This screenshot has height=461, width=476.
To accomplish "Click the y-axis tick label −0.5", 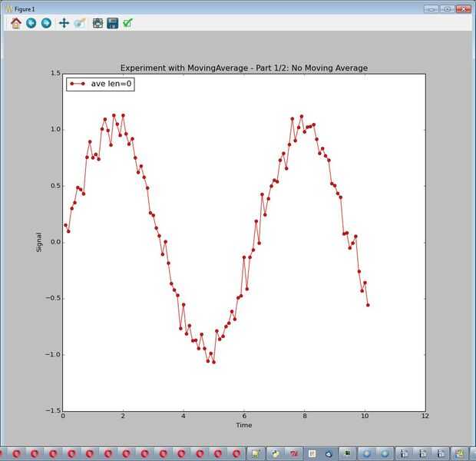I will tap(54, 298).
